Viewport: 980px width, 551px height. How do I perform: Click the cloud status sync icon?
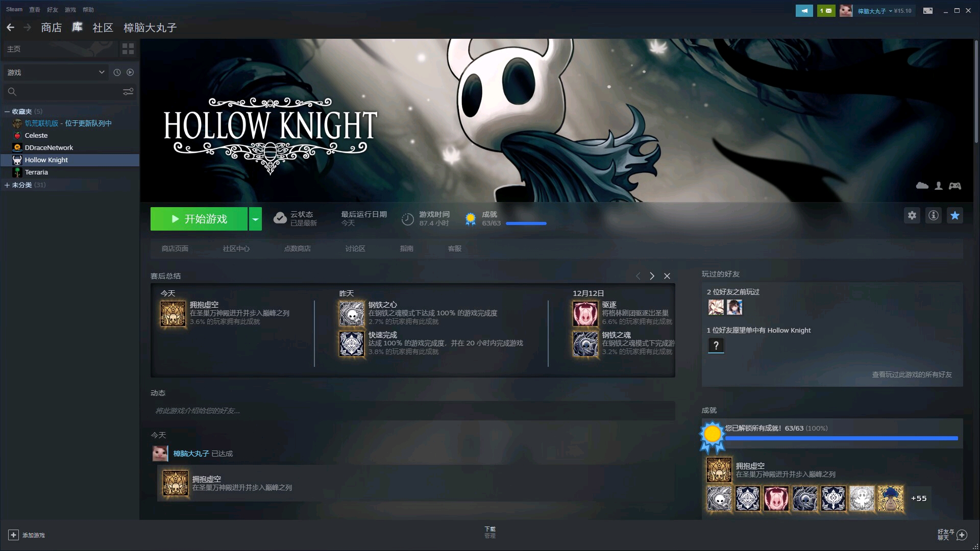pyautogui.click(x=280, y=218)
